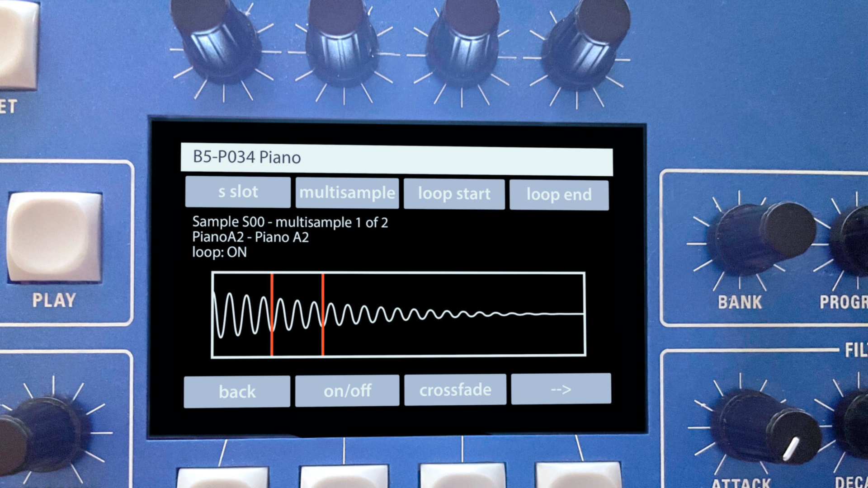Advance with the --> arrow button
This screenshot has width=868, height=488.
pyautogui.click(x=561, y=389)
